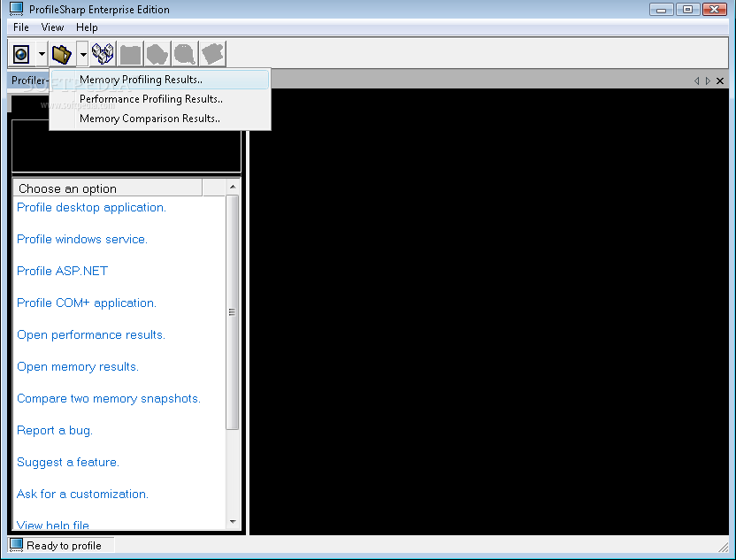Screen dimensions: 736x560
Task: Click the cubes toolbar icon
Action: point(103,53)
